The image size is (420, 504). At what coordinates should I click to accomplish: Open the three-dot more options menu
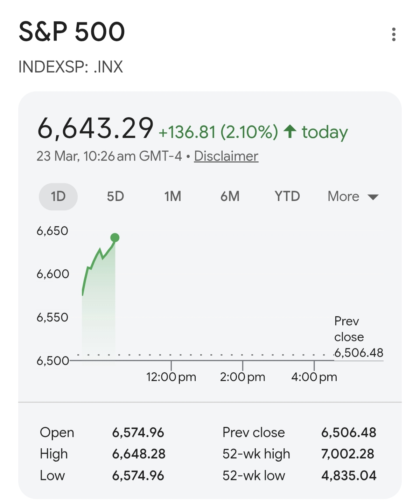(x=394, y=34)
